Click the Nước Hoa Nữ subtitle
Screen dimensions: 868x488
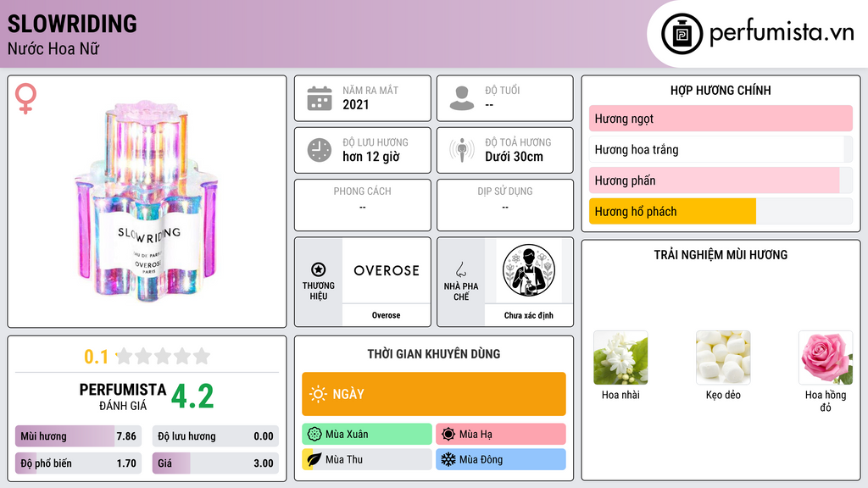pos(53,48)
